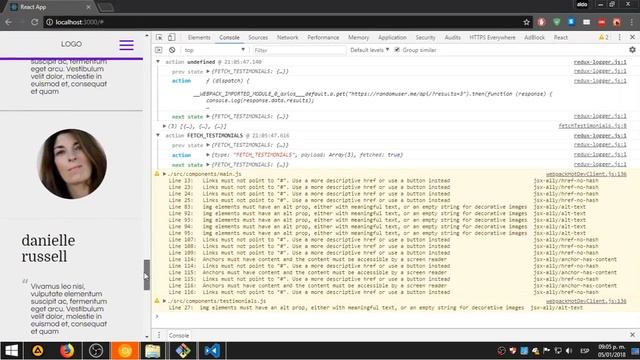The height and width of the screenshot is (360, 640).
Task: Expand the ./src/components/testimonials.js warning group
Action: [x=164, y=301]
